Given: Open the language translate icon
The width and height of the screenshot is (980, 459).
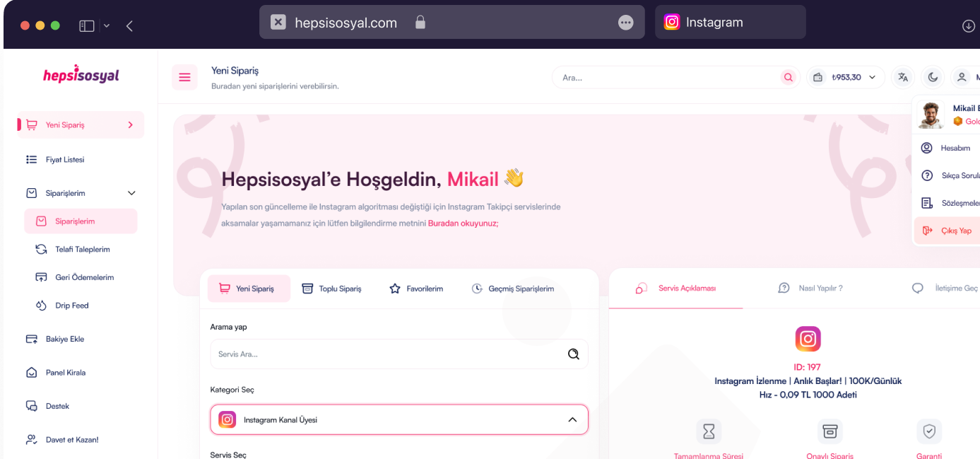Looking at the screenshot, I should pos(902,77).
